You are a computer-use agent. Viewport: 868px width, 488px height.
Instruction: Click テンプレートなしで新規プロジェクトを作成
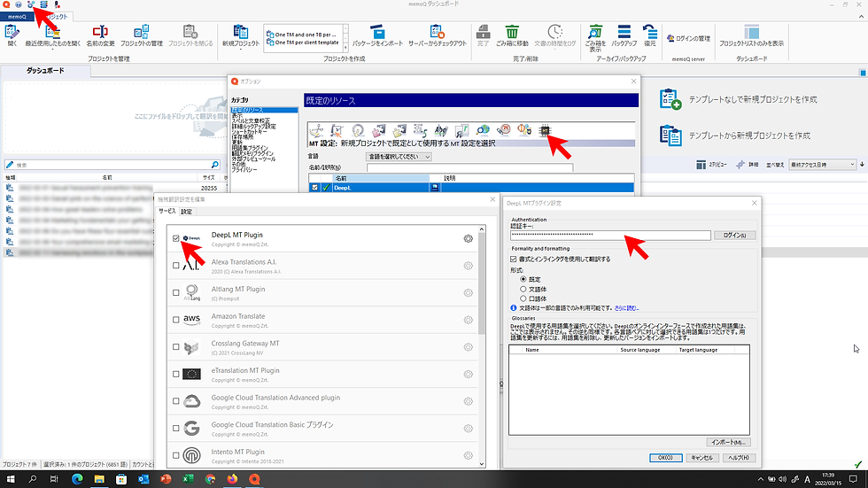coord(739,99)
